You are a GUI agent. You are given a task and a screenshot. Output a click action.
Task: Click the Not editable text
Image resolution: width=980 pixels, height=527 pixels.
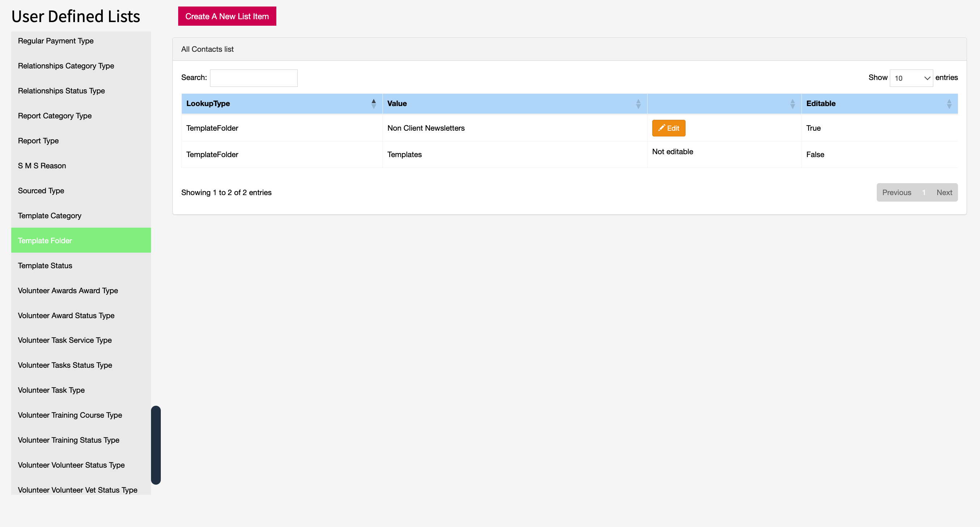click(672, 152)
